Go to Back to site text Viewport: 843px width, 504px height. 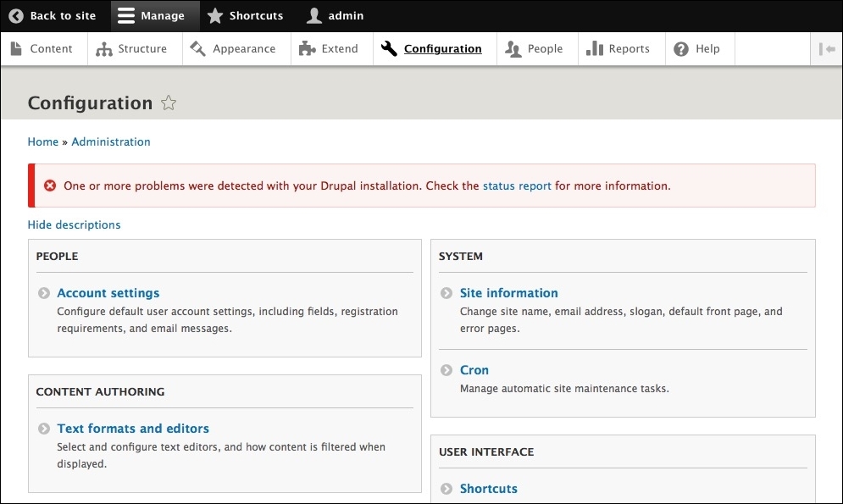(x=63, y=15)
